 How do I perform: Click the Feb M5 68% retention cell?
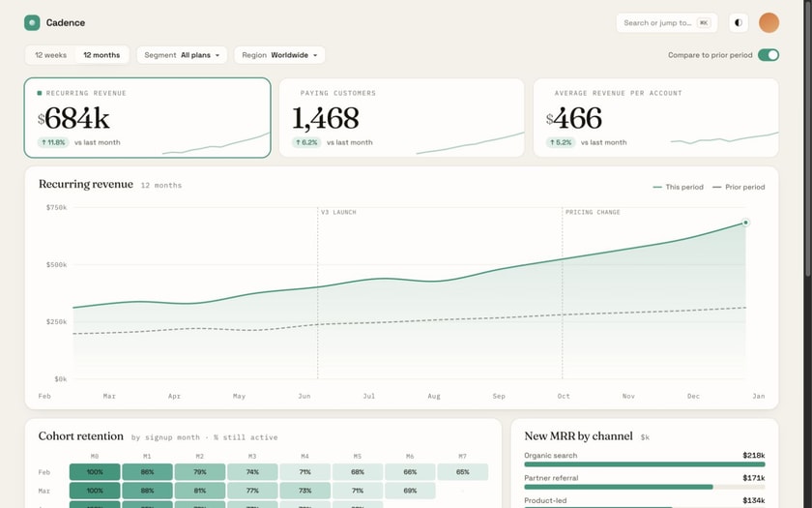click(x=358, y=472)
